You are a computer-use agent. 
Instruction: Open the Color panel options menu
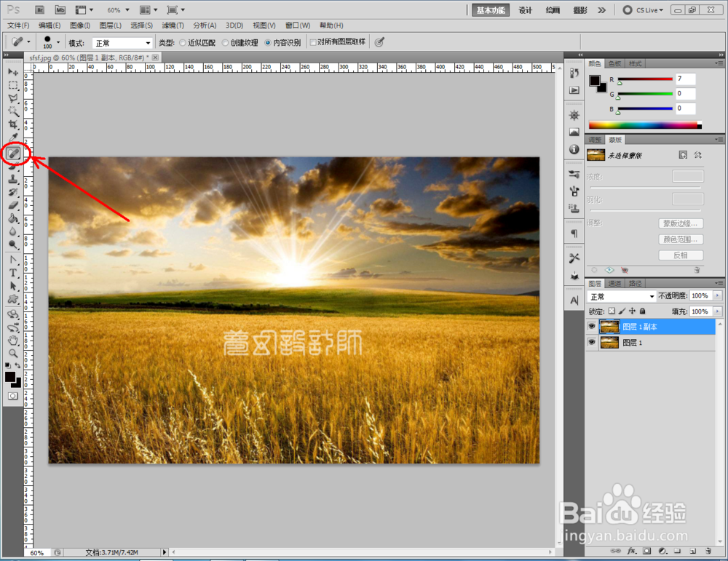719,63
